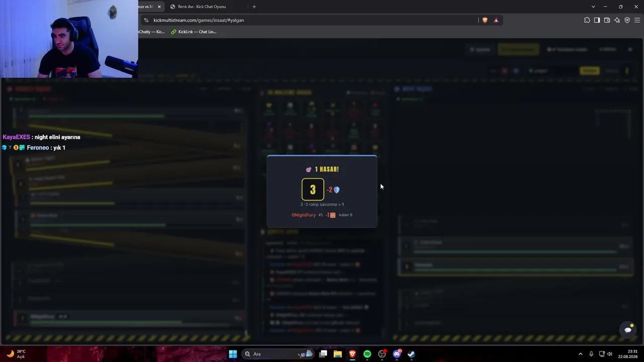This screenshot has width=644, height=362.
Task: Click the 0NightFury player name
Action: click(304, 215)
